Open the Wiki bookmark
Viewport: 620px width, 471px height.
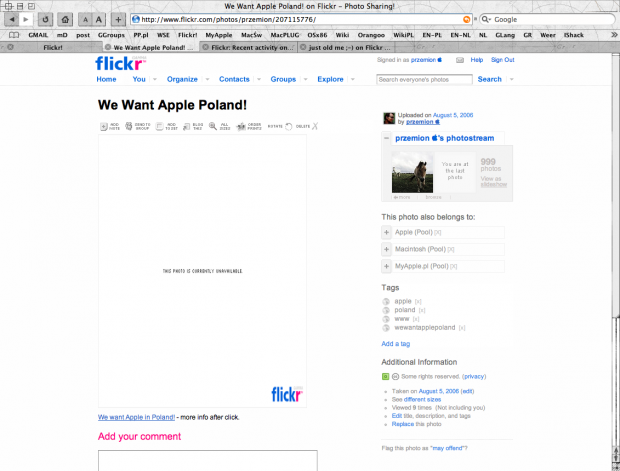342,35
